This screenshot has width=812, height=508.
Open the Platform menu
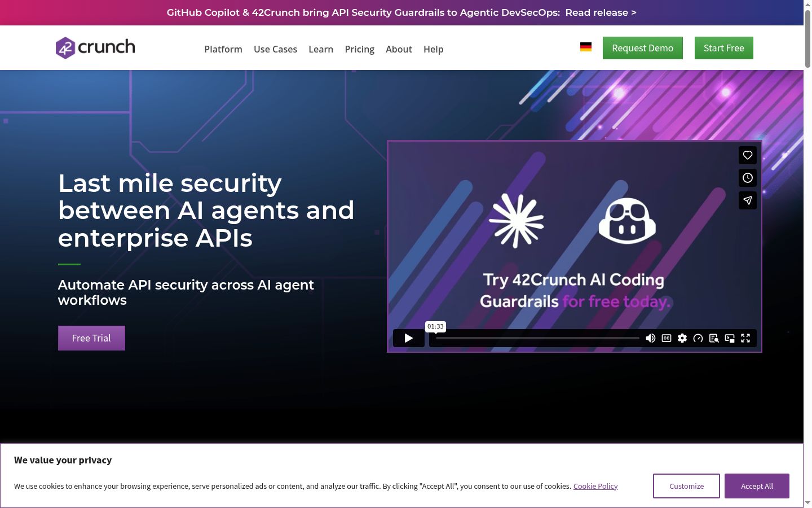[223, 49]
